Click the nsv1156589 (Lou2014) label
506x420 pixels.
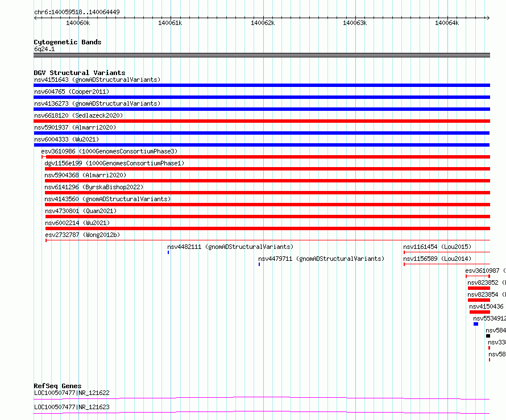437,259
